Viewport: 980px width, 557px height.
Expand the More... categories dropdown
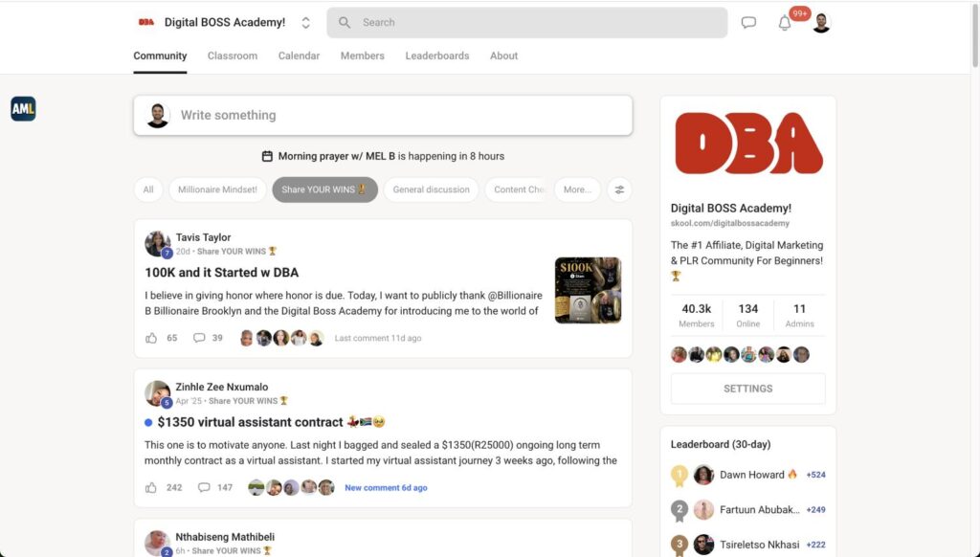pos(577,189)
